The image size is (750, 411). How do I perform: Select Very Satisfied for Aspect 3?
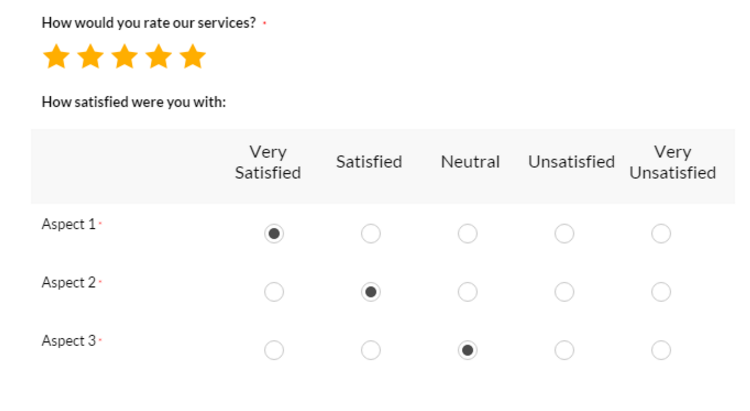pyautogui.click(x=274, y=350)
